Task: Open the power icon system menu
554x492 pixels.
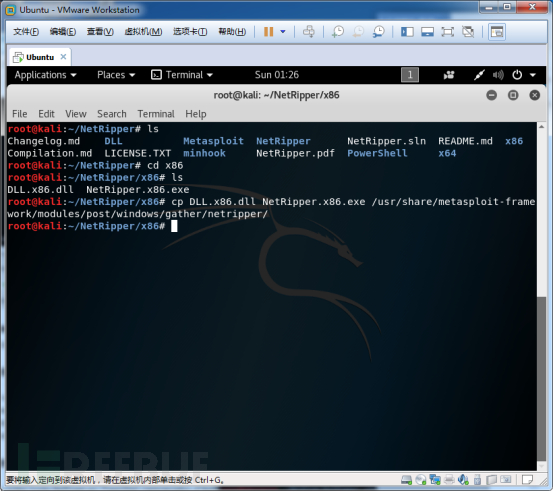Action: pos(517,75)
